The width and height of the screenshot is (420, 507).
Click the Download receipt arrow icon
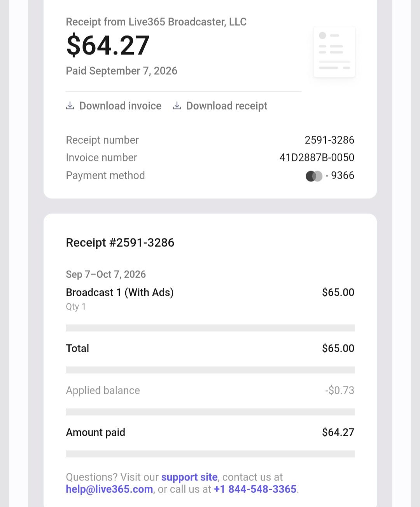177,106
